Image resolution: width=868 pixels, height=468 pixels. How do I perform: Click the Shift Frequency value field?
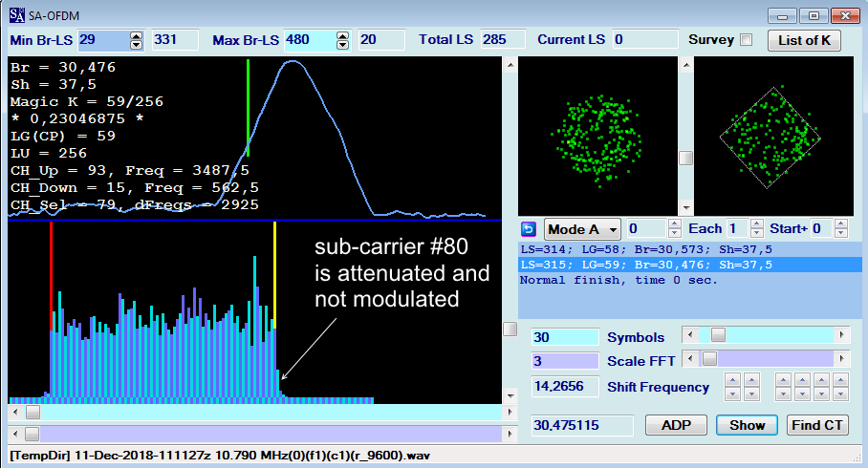point(565,386)
